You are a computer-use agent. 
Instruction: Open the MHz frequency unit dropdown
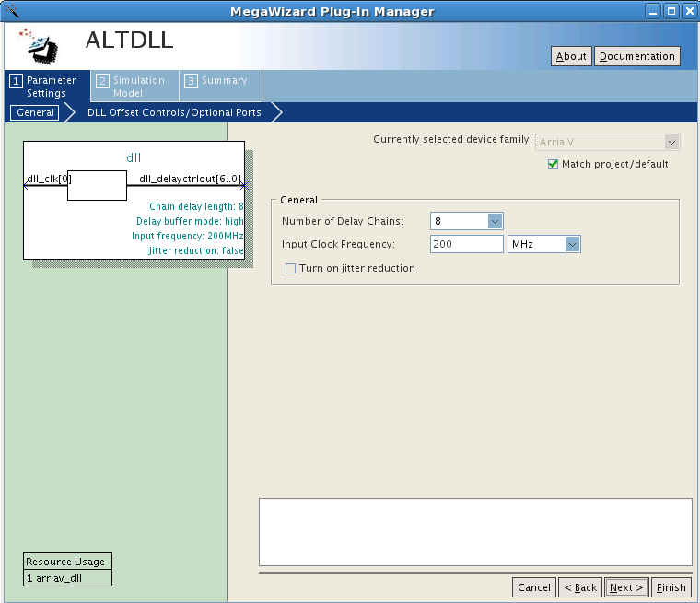pyautogui.click(x=543, y=244)
